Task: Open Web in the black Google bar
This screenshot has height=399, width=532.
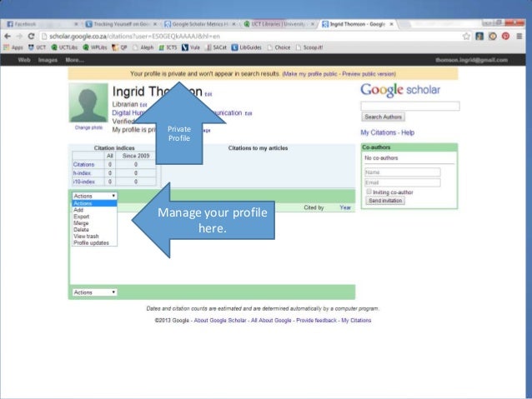Action: (24, 60)
